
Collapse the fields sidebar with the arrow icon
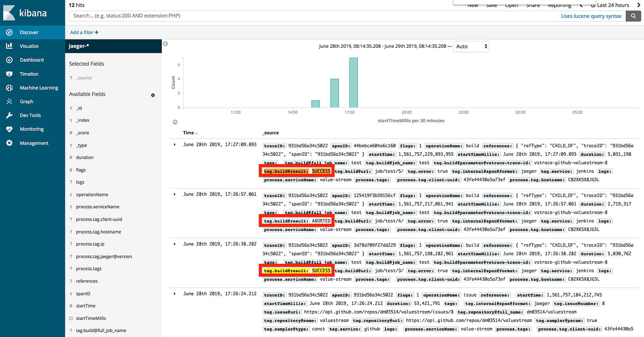pyautogui.click(x=166, y=44)
